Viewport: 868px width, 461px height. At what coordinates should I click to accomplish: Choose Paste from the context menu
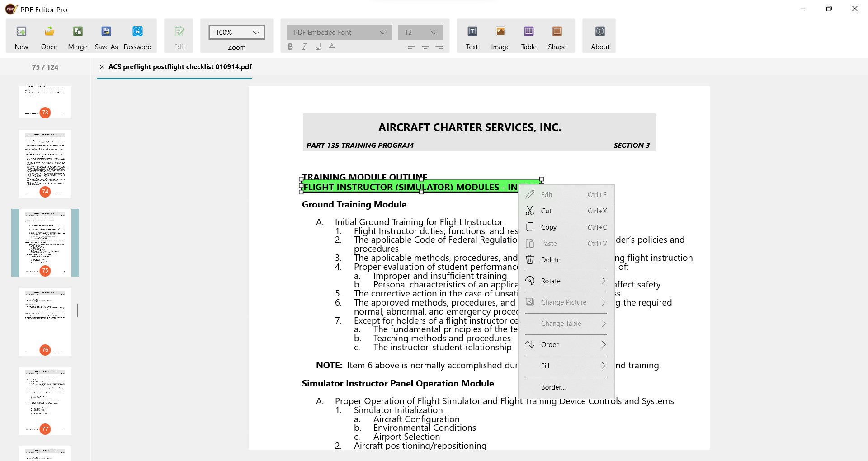point(566,244)
